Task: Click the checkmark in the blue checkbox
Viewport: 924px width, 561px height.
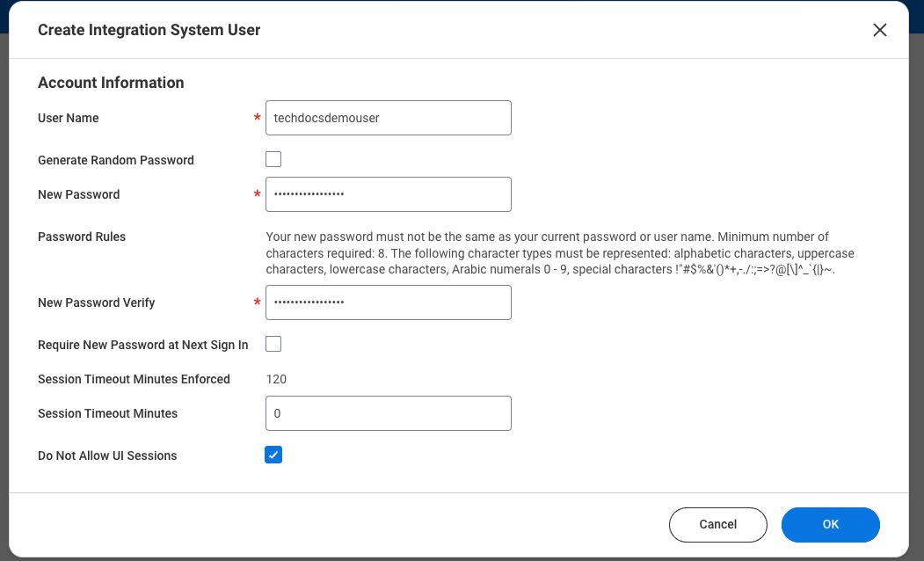Action: 273,455
